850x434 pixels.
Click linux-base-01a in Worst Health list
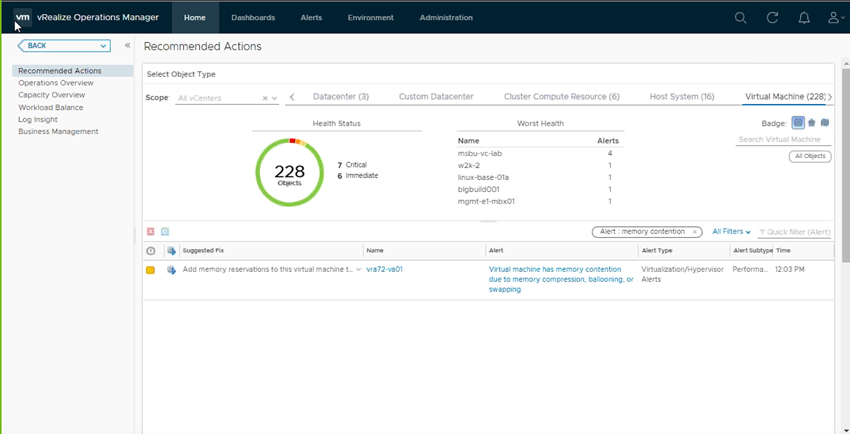[484, 177]
